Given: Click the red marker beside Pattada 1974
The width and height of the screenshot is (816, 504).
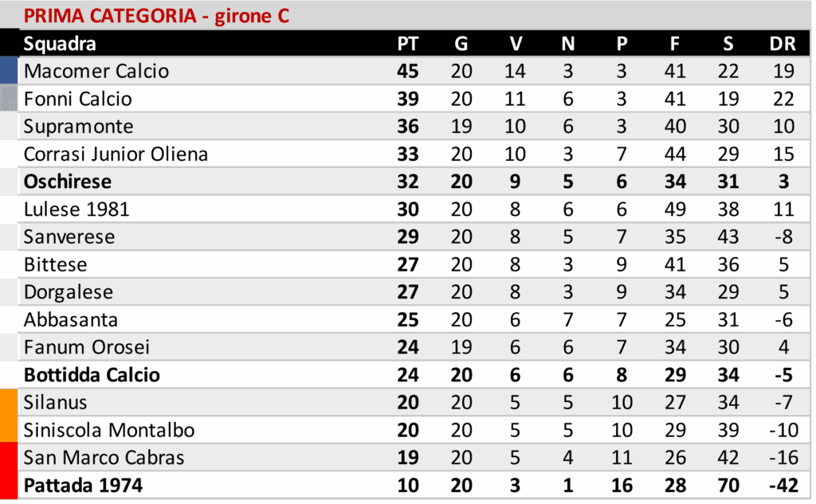Looking at the screenshot, I should click(8, 485).
